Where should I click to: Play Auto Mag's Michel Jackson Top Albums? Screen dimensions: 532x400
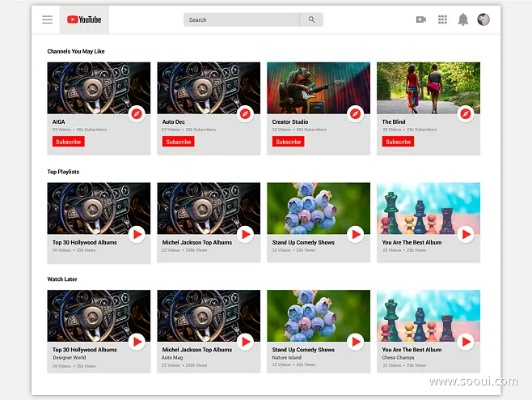click(245, 342)
